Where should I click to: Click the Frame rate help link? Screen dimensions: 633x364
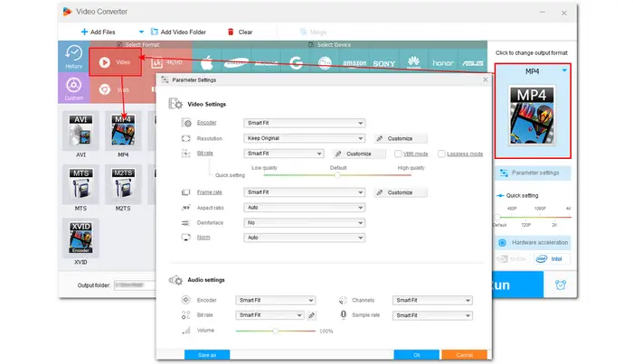[x=210, y=192]
